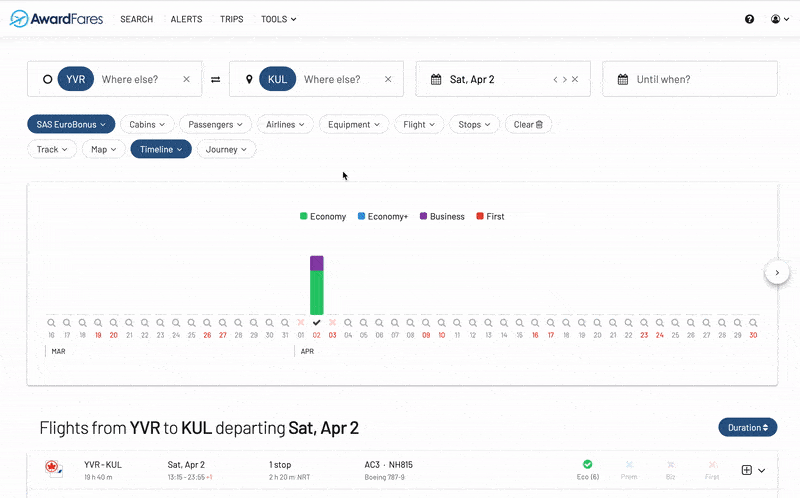This screenshot has width=800, height=498.
Task: Toggle Economy+ series in chart legend
Action: coord(383,216)
